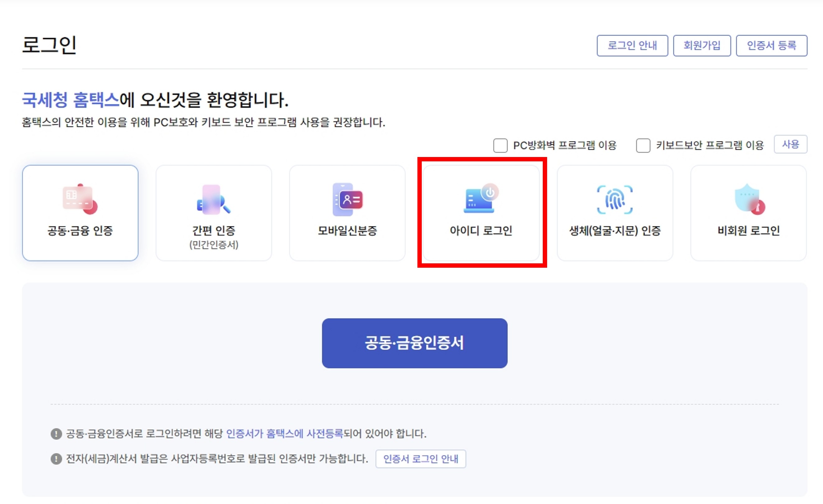Image resolution: width=823 pixels, height=504 pixels.
Task: Go to 회원가입
Action: point(702,45)
